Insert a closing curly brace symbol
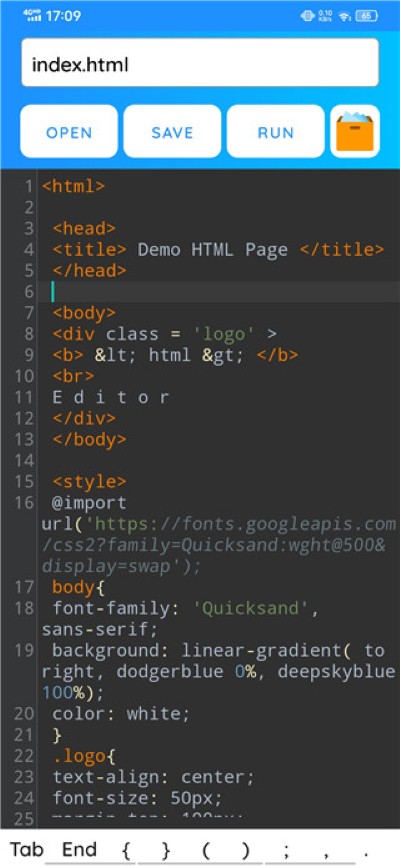400x866 pixels. [x=166, y=850]
